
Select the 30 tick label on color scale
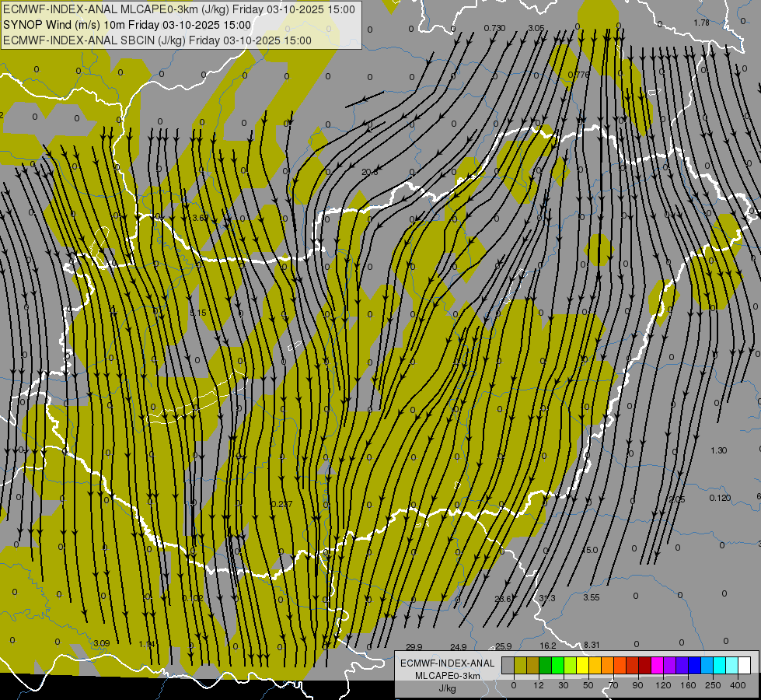(563, 685)
